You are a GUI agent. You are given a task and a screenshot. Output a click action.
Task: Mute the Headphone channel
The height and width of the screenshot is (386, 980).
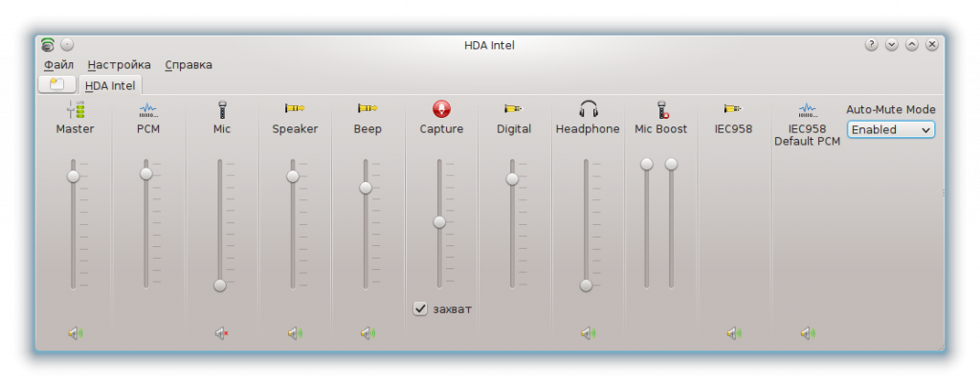[x=588, y=333]
